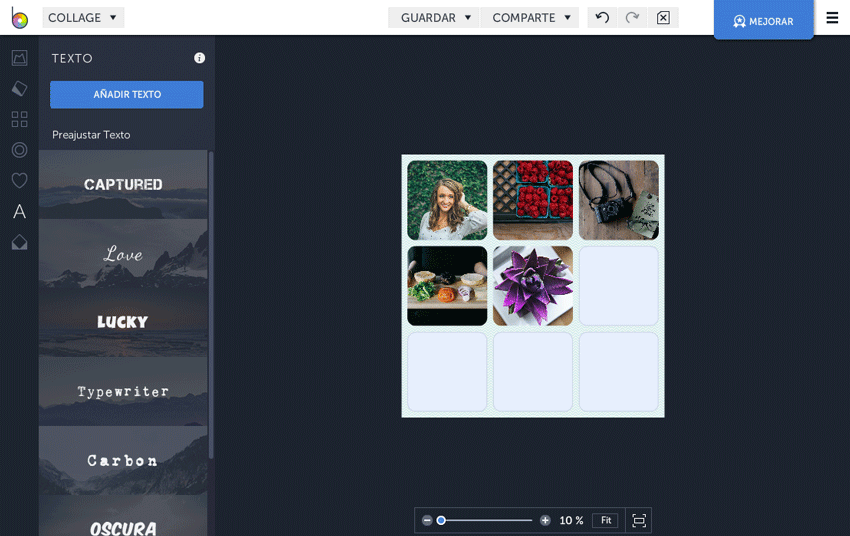Select the vegetables cutting board photo cell
This screenshot has width=850, height=536.
pos(447,286)
